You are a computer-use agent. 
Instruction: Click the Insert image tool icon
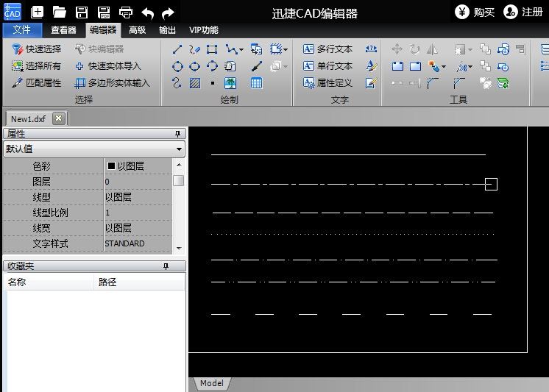pos(230,83)
